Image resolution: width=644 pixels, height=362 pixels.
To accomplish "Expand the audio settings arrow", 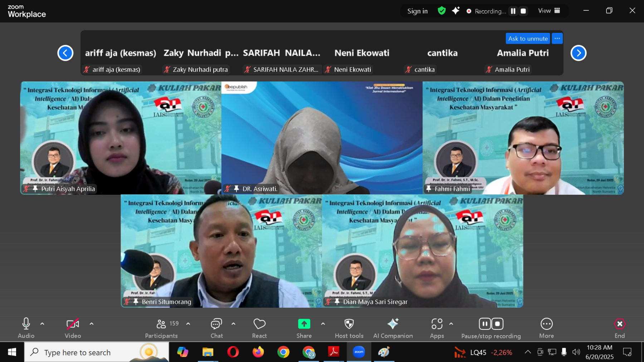I will [x=42, y=324].
